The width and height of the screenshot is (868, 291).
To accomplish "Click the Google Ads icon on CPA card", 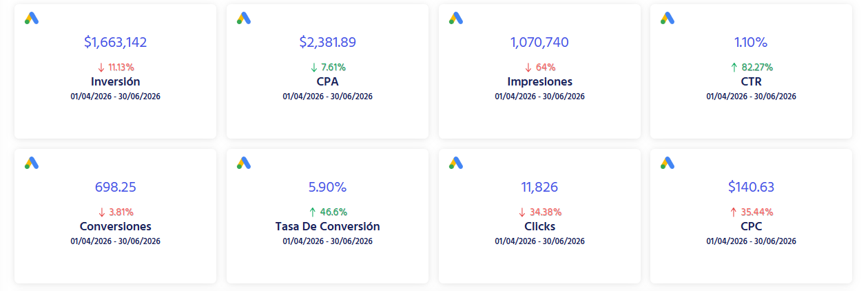I will (x=244, y=18).
